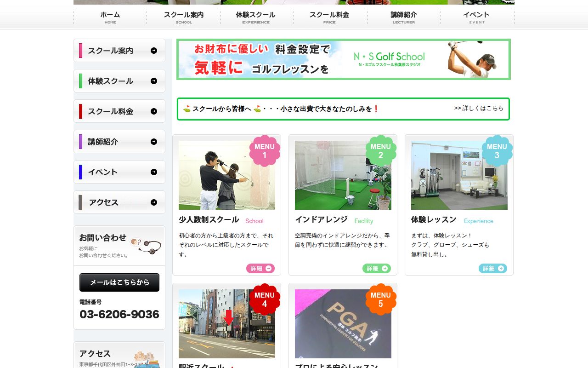Click the blue 詳細 button for 体験レッスン
Screen dimensions: 588x368
click(493, 268)
